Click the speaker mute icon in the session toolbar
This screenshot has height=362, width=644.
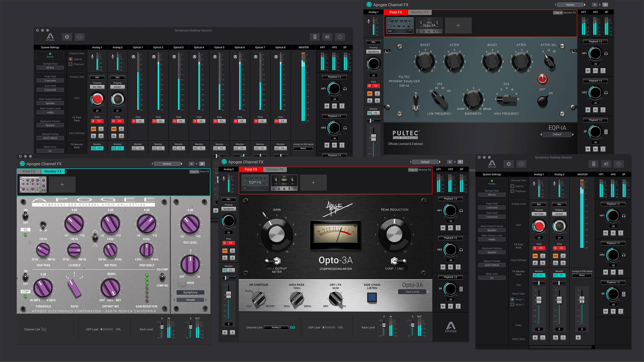327,37
